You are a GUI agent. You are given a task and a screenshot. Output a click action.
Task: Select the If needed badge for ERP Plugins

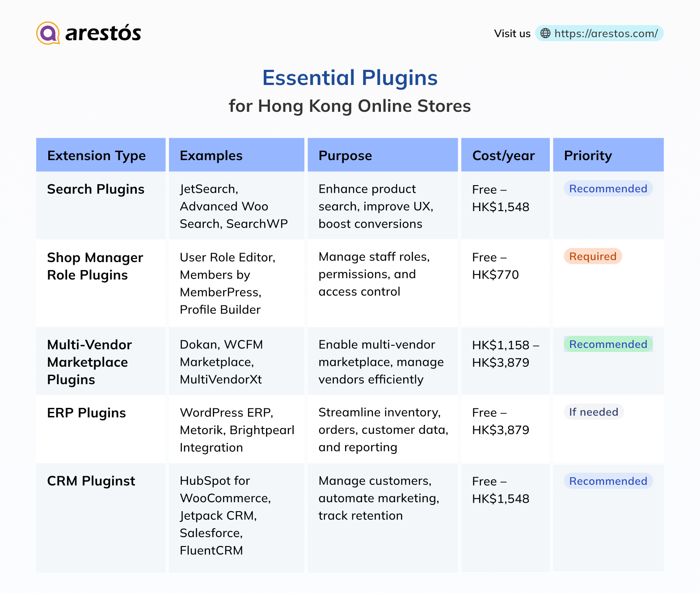[593, 412]
